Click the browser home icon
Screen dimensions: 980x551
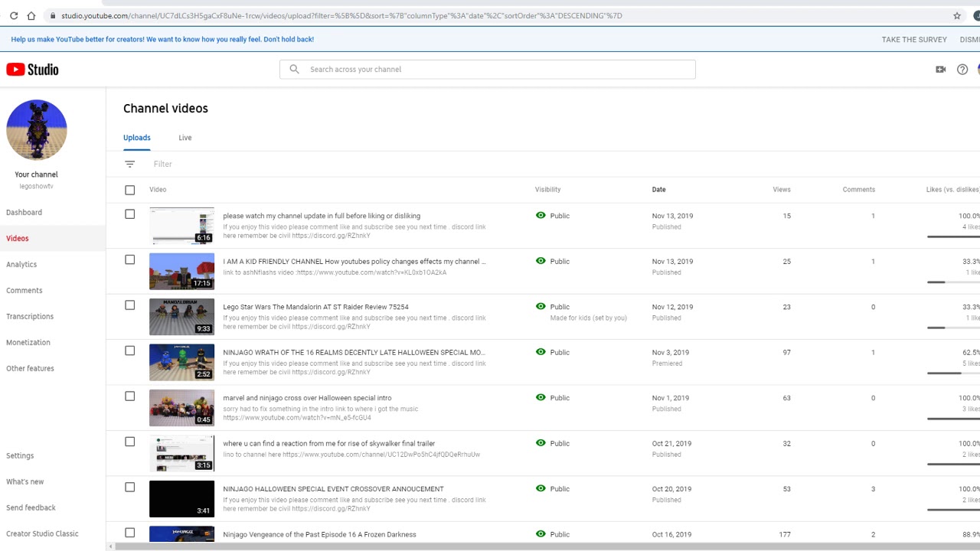[31, 15]
